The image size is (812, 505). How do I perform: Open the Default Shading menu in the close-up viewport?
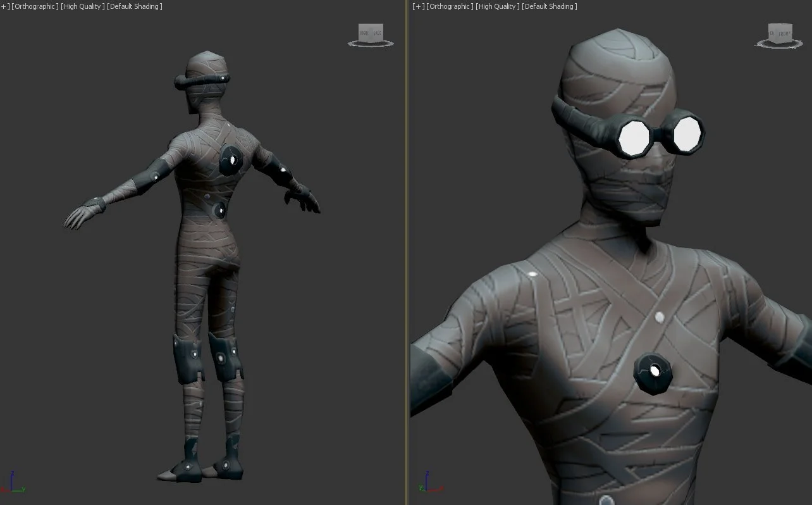pyautogui.click(x=550, y=6)
